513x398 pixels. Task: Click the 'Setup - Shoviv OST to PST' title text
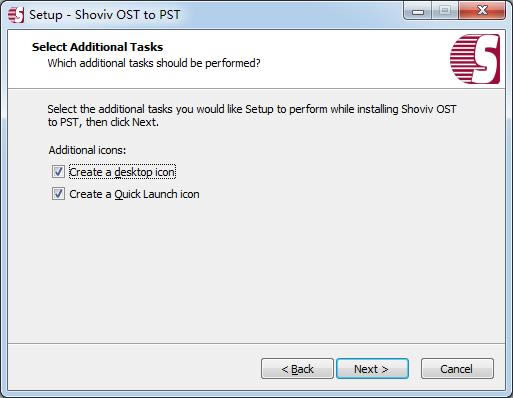(105, 15)
